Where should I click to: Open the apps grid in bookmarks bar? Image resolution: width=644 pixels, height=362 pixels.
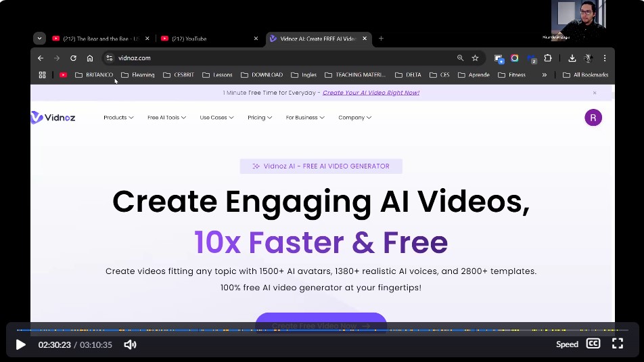[43, 75]
